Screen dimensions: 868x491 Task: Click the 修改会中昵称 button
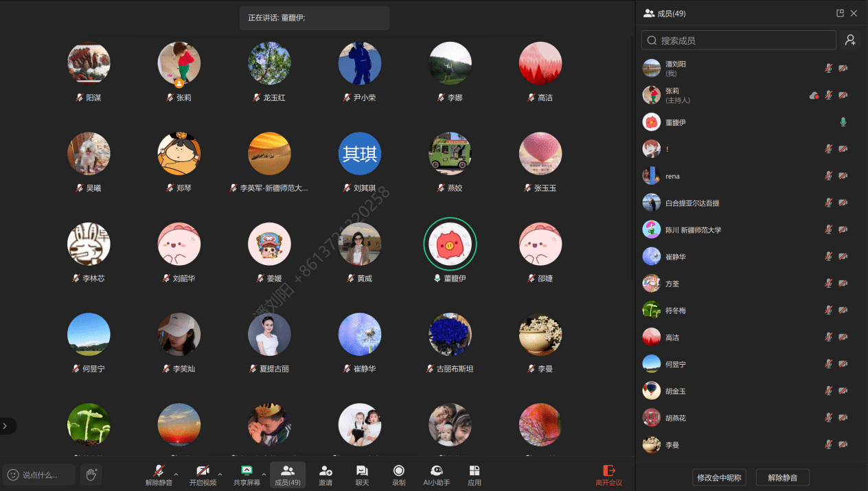click(719, 477)
